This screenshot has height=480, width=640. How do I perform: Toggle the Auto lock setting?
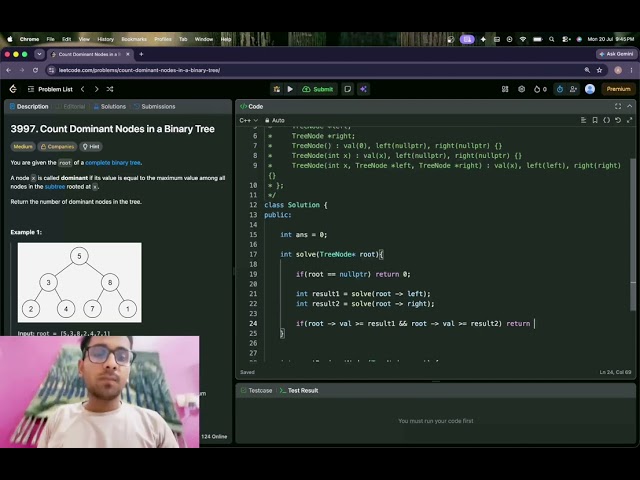(275, 120)
